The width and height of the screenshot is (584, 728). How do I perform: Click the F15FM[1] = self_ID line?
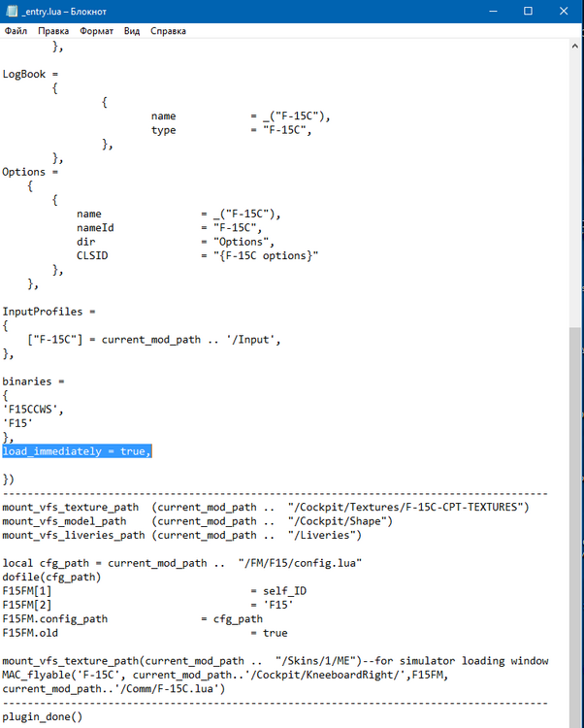click(x=154, y=591)
